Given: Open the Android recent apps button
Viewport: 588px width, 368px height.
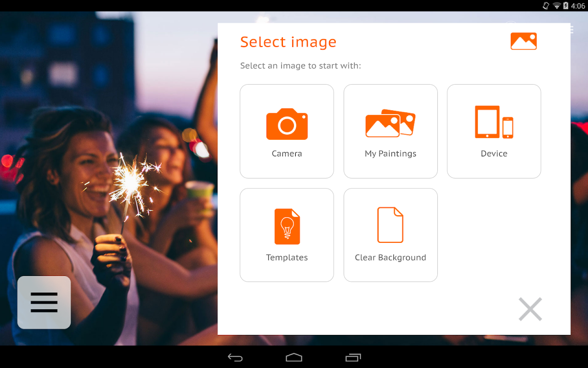Looking at the screenshot, I should (x=353, y=357).
